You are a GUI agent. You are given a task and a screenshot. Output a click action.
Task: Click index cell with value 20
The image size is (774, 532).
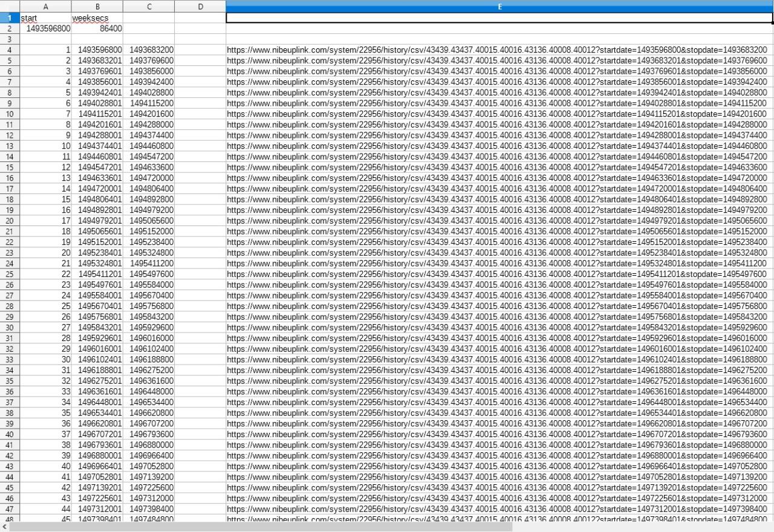[x=45, y=253]
